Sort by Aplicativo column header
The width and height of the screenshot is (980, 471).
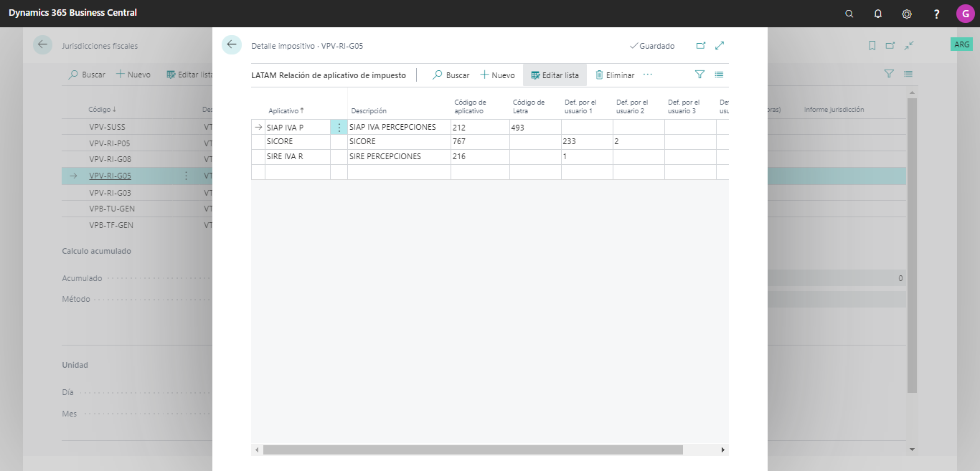286,110
